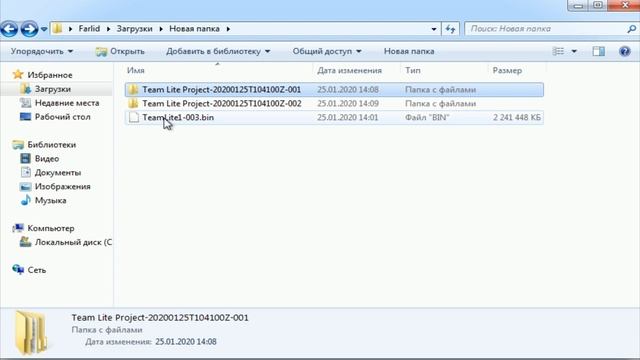This screenshot has height=360, width=640.
Task: Select Загрузки in the navigation pane
Action: 53,89
